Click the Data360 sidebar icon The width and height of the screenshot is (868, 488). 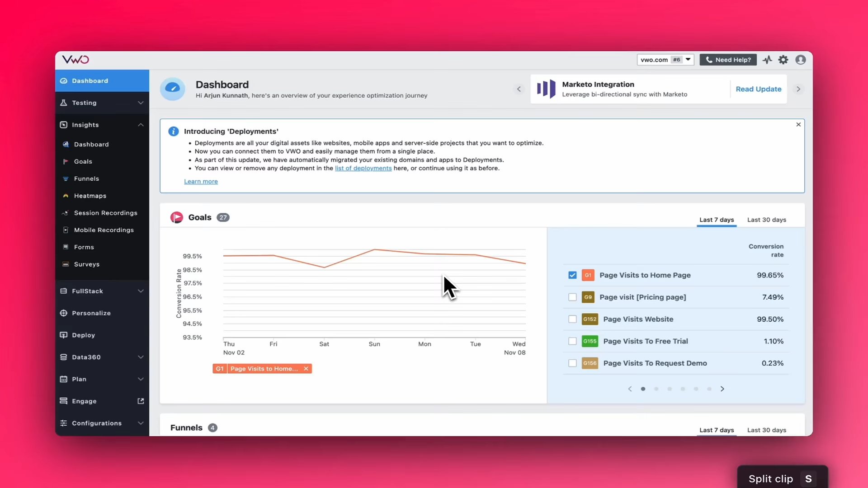[x=63, y=357]
